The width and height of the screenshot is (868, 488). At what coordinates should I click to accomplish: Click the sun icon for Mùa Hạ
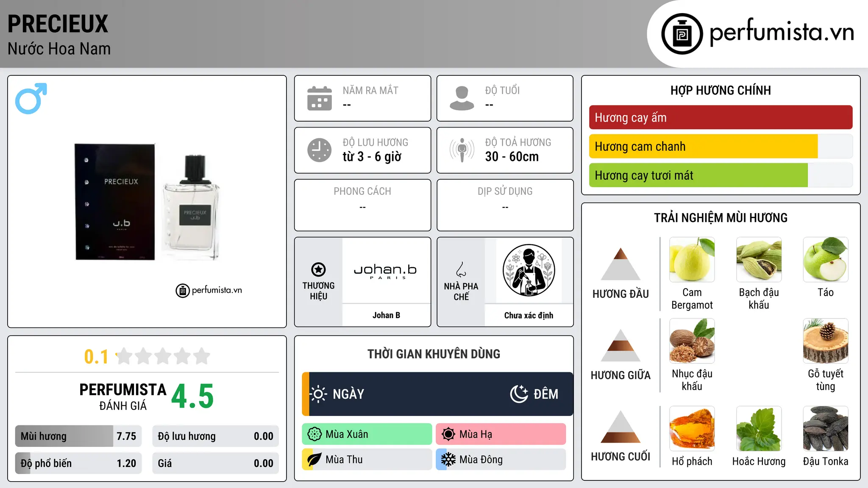point(448,434)
